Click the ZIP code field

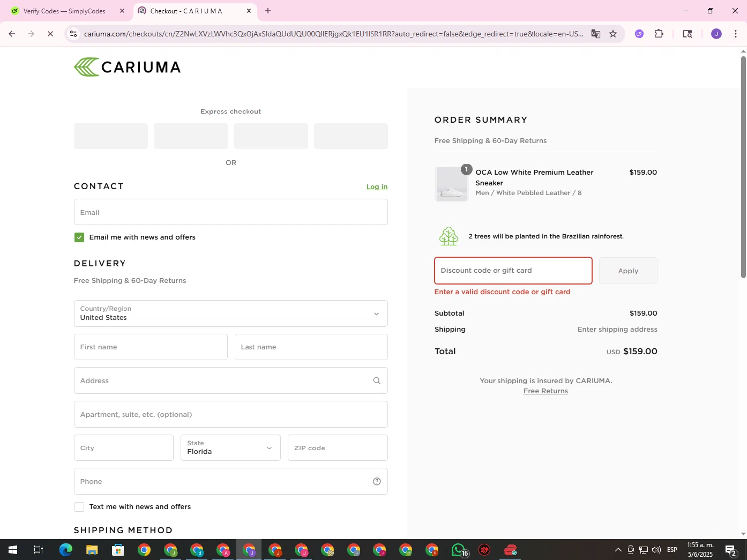tap(338, 448)
